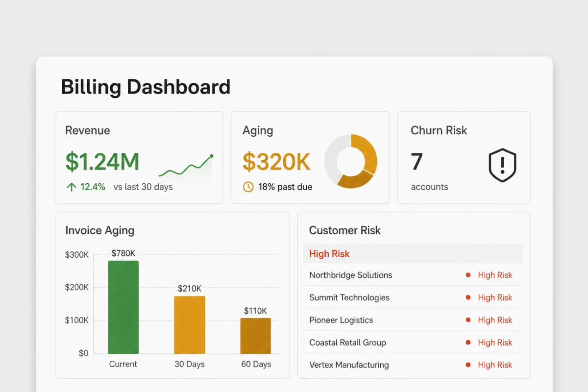This screenshot has width=588, height=392.
Task: Click the High Risk section header
Action: pos(413,254)
